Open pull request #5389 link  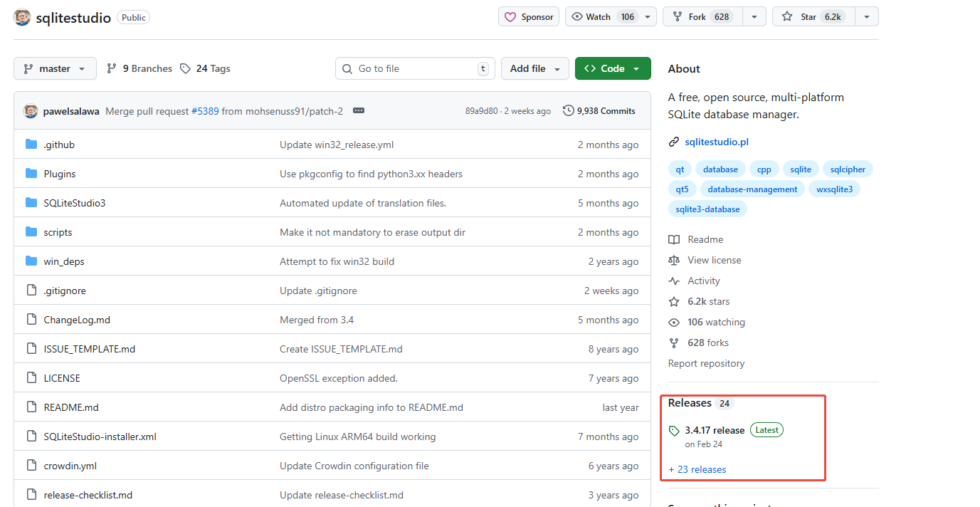[x=205, y=111]
